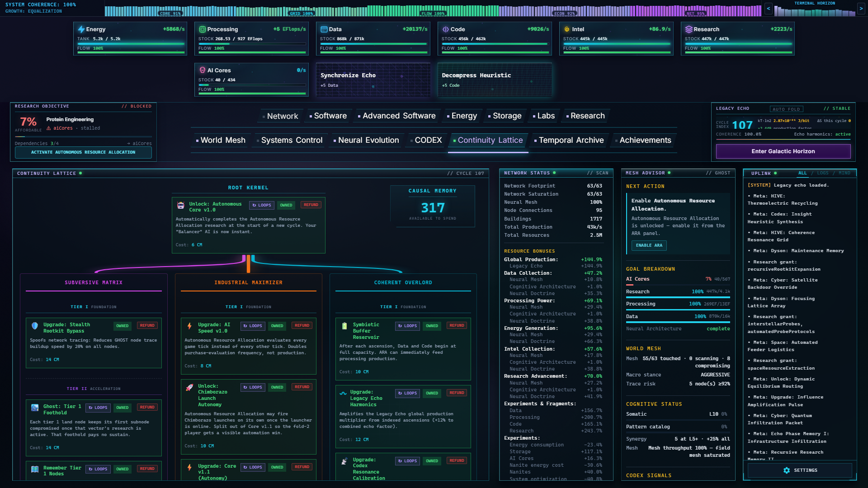The width and height of the screenshot is (868, 488).
Task: Toggle LOOPS on AI Speed v1.0 upgrade
Action: tap(253, 326)
